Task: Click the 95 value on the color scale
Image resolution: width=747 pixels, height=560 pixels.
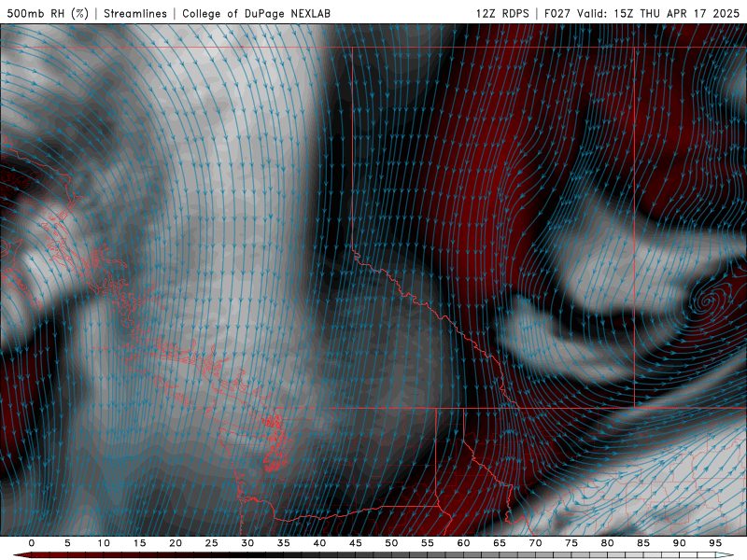Action: tap(715, 543)
